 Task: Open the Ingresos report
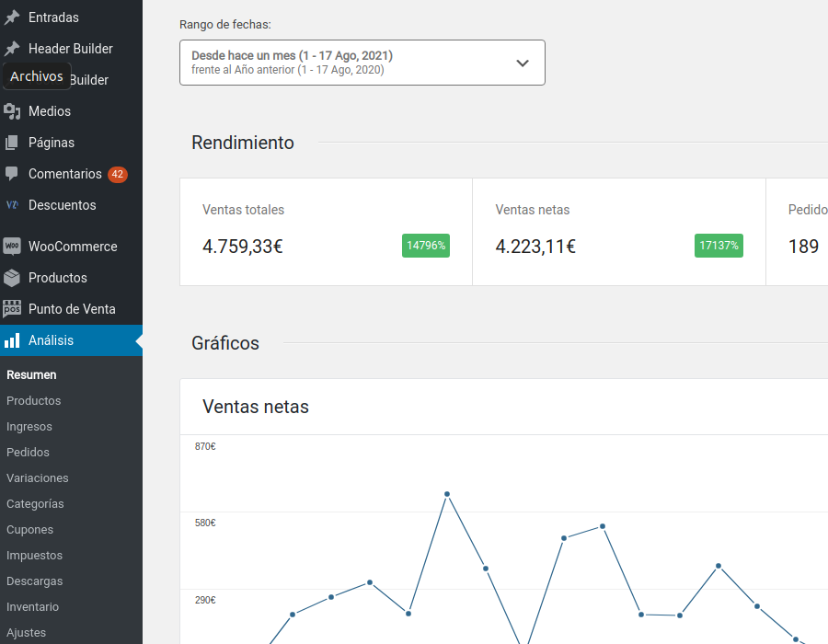coord(29,427)
